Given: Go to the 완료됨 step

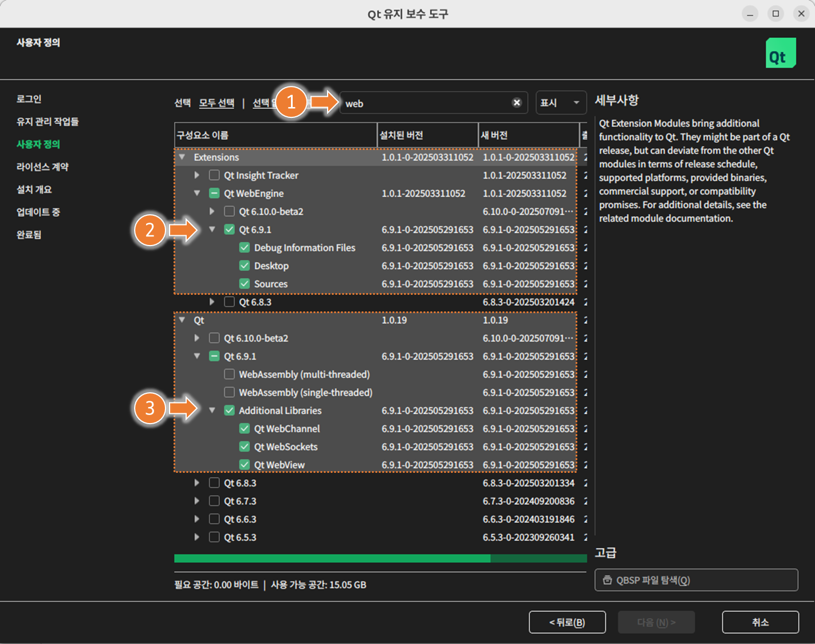Looking at the screenshot, I should (x=29, y=235).
